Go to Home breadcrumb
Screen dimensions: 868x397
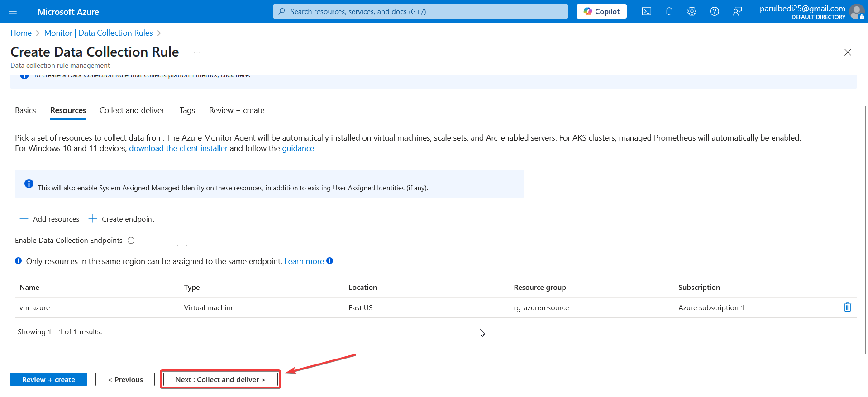coord(21,33)
